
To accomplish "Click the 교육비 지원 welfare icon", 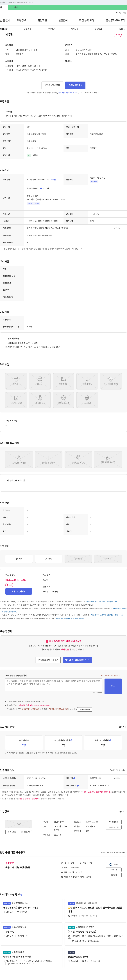I will (87, 379).
